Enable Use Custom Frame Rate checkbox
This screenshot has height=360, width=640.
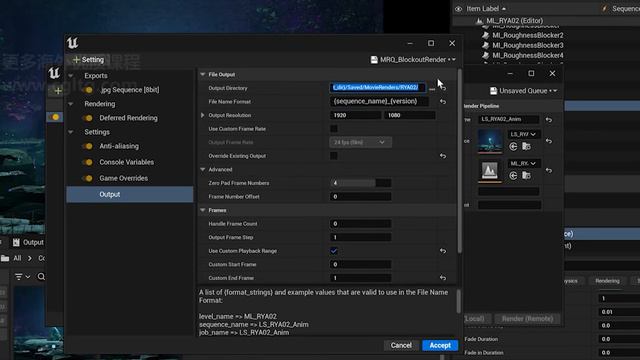pyautogui.click(x=334, y=129)
